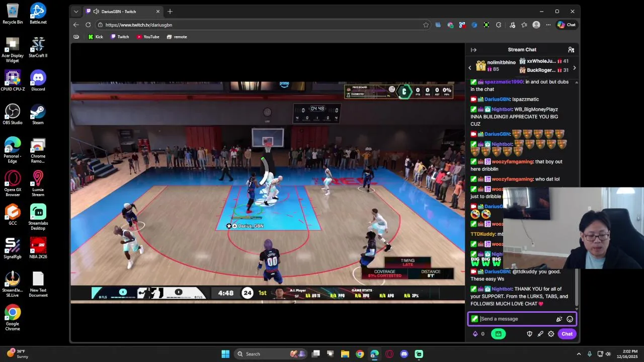Open the chat community users list icon

571,50
